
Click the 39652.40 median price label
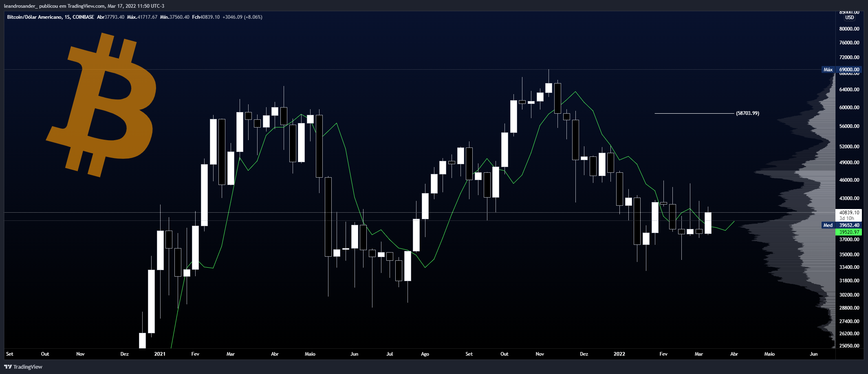(849, 225)
